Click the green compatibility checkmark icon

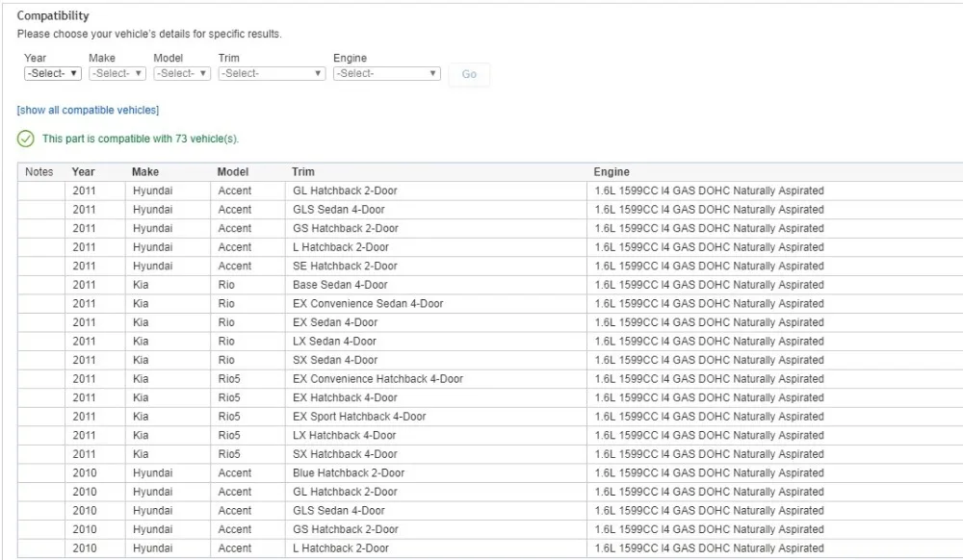pyautogui.click(x=26, y=139)
